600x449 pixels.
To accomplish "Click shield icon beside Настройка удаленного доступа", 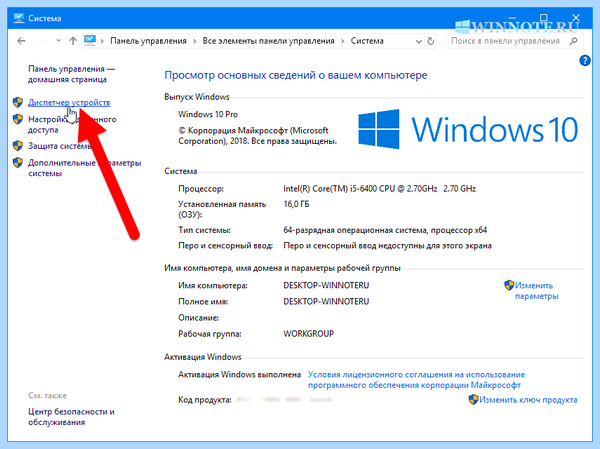I will point(18,119).
